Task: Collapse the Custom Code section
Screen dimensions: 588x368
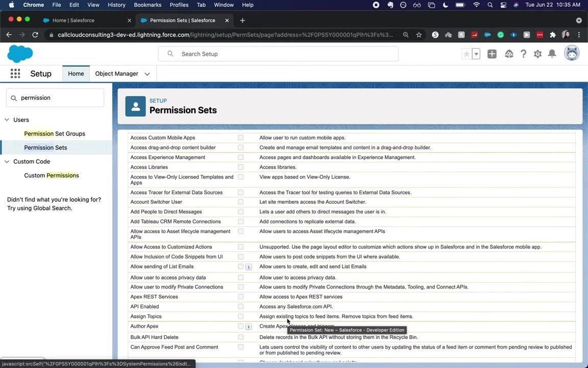Action: [x=7, y=162]
